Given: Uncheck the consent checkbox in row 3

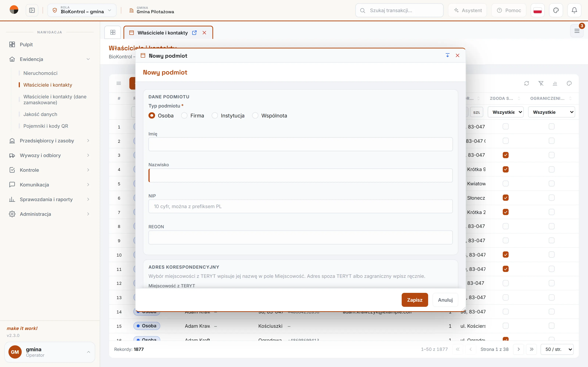Looking at the screenshot, I should 506,155.
